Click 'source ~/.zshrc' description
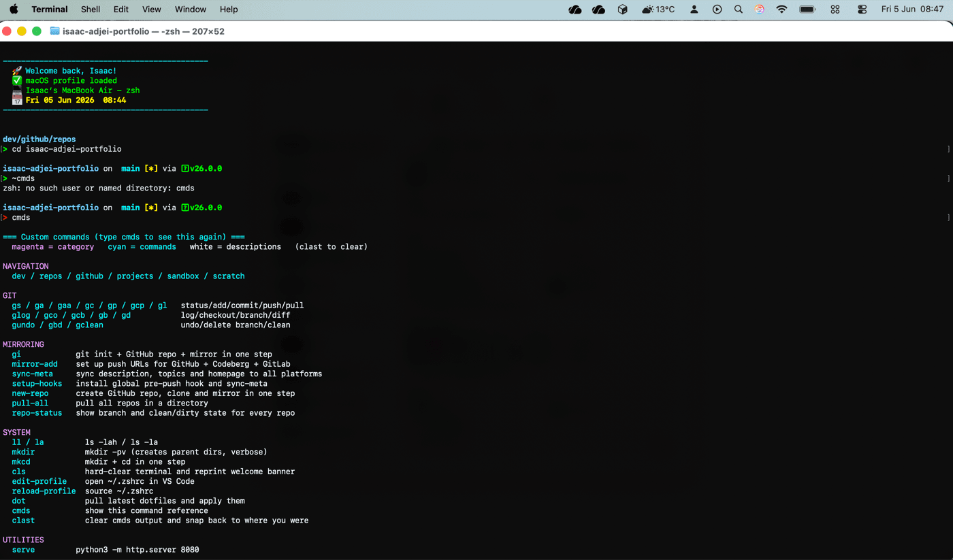 (119, 491)
